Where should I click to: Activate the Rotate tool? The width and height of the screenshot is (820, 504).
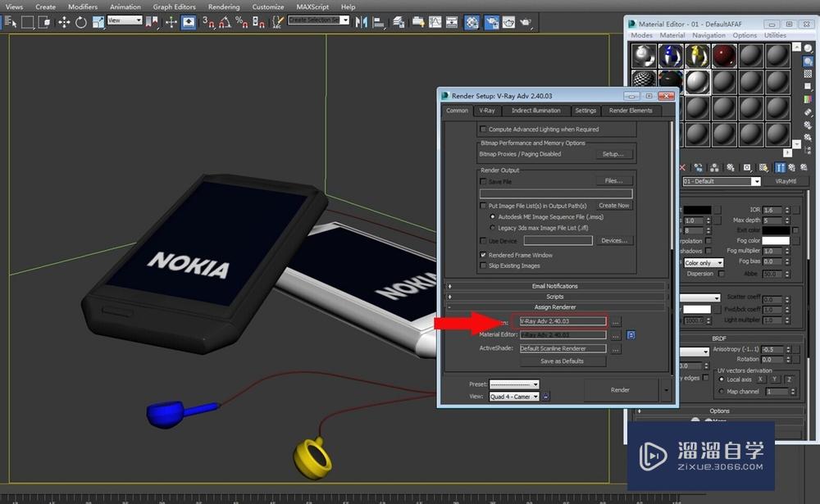81,22
